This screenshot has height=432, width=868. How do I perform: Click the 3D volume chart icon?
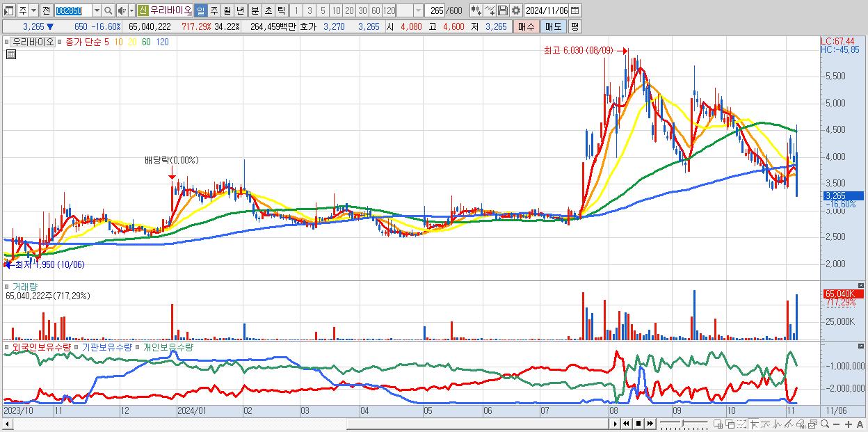(x=801, y=424)
